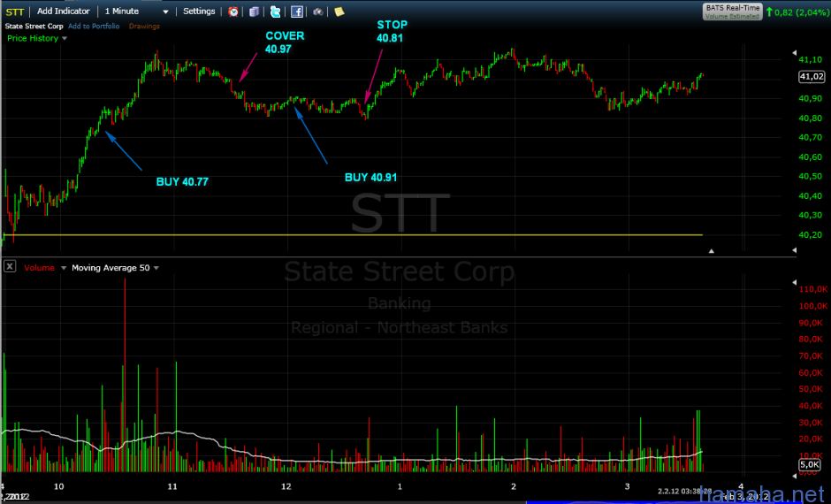Share chart via Twitter icon

[x=276, y=11]
